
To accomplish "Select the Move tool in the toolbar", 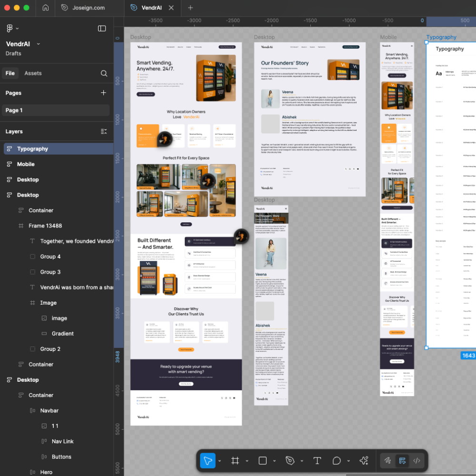I will pyautogui.click(x=208, y=460).
